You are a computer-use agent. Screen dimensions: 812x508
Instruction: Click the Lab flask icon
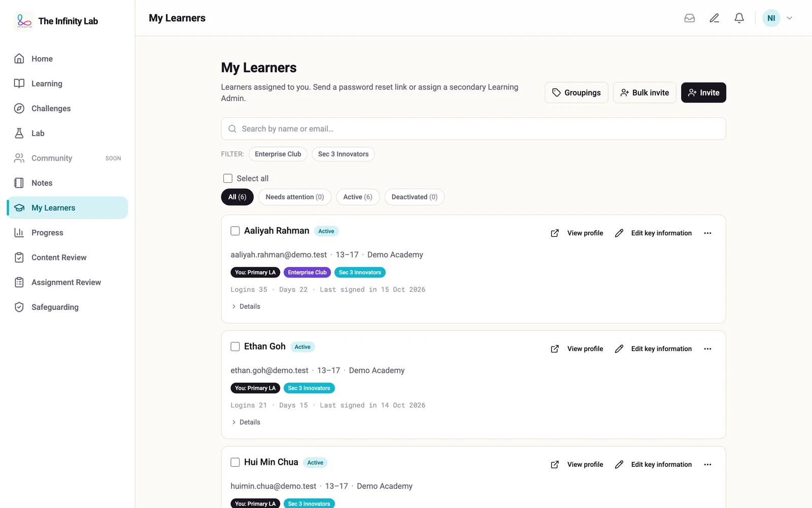pos(19,133)
